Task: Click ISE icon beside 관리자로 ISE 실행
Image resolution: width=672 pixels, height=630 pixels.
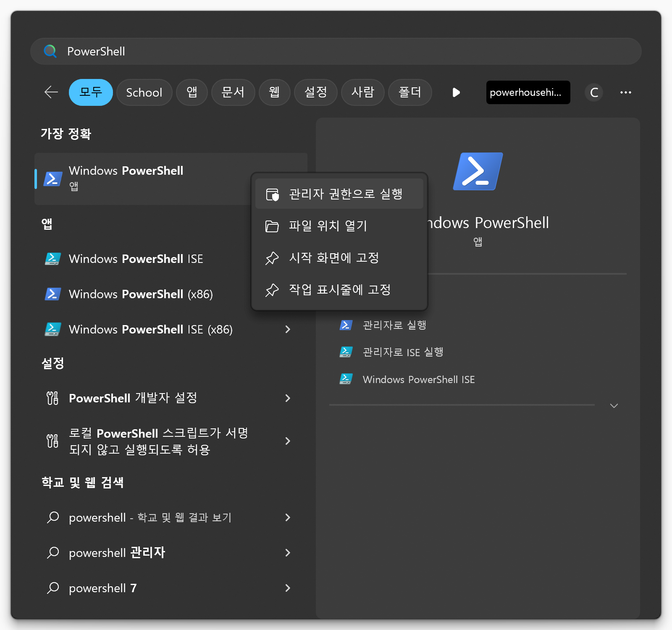Action: (x=346, y=352)
